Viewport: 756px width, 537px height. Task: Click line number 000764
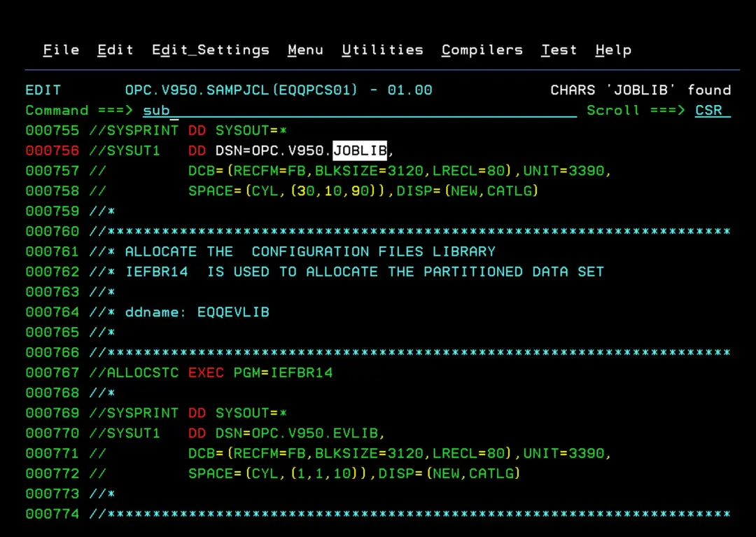[52, 312]
